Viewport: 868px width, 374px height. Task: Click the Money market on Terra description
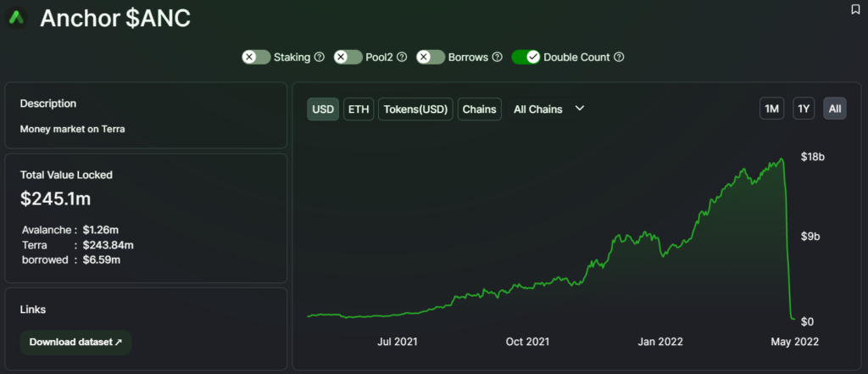tap(73, 129)
